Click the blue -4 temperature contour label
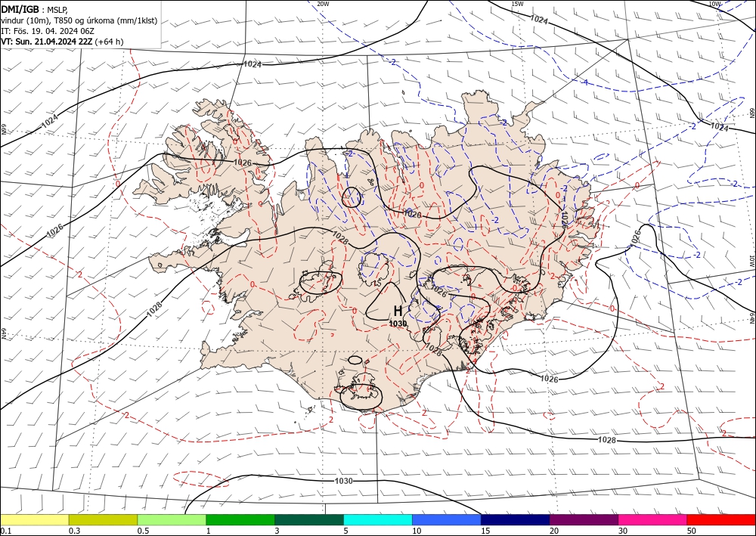The image size is (756, 536). click(x=585, y=83)
